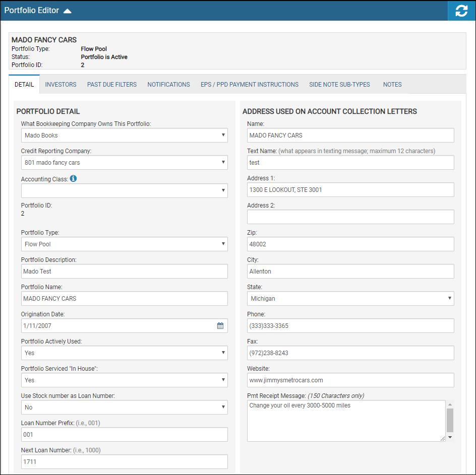The image size is (476, 475).
Task: Click receipt message scrollbar up arrow
Action: coord(450,404)
